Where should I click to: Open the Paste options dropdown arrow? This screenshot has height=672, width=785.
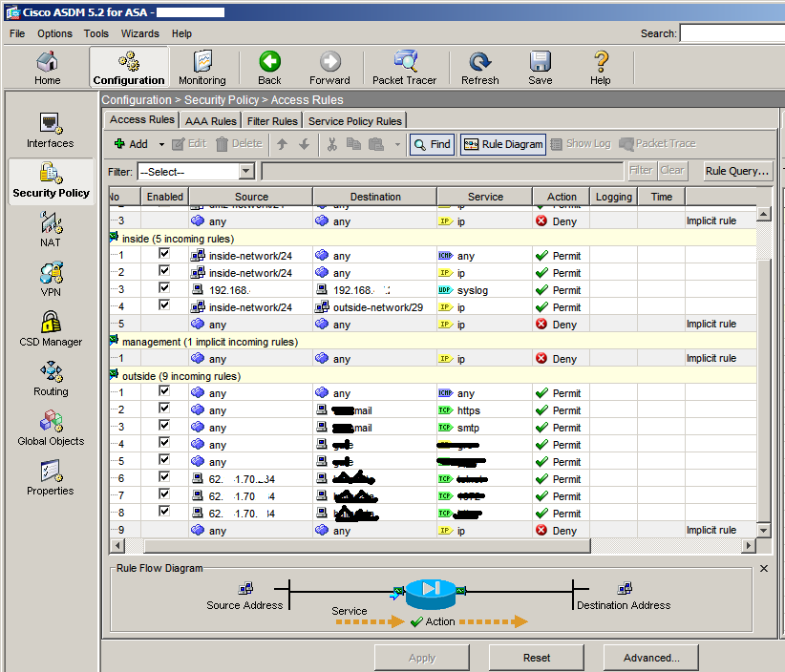pos(397,144)
